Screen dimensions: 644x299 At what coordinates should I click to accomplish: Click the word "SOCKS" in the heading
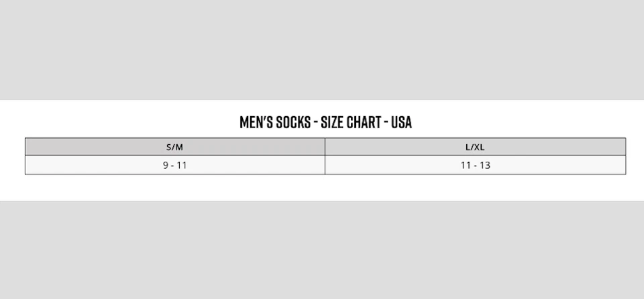293,122
